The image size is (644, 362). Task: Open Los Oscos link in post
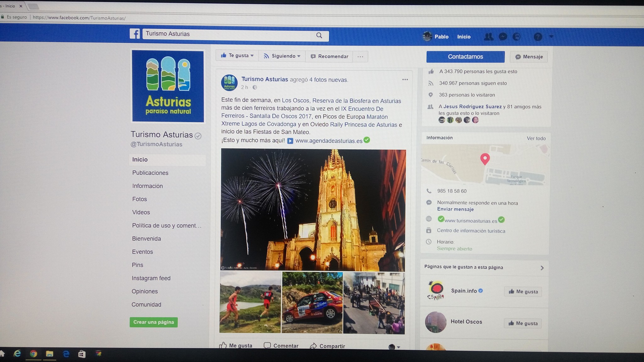(295, 101)
